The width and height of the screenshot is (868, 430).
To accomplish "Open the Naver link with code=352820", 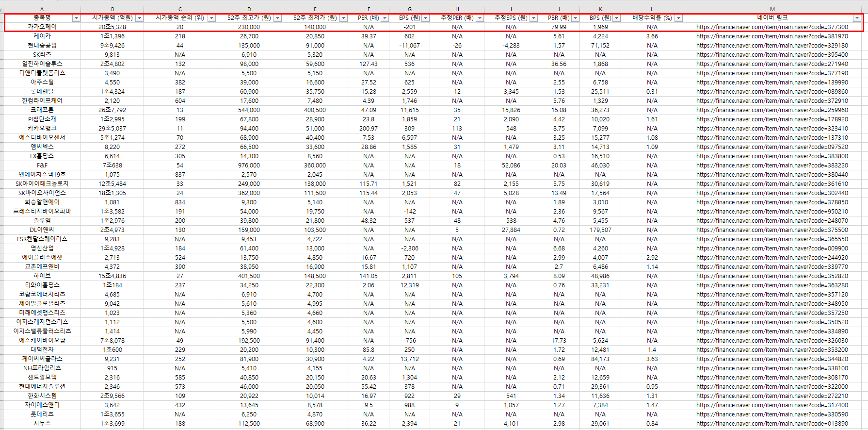I will [x=772, y=276].
